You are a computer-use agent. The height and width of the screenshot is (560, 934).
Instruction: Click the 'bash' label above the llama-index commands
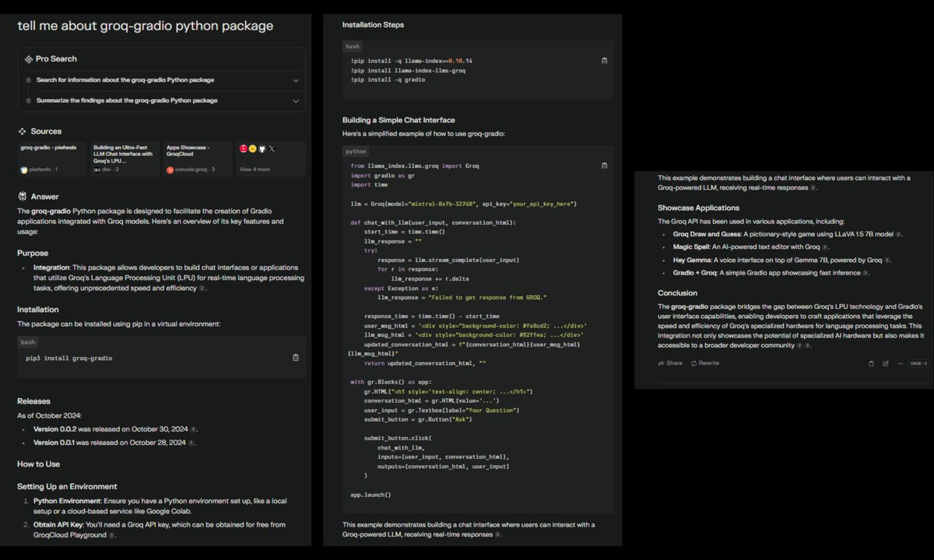[x=353, y=47]
